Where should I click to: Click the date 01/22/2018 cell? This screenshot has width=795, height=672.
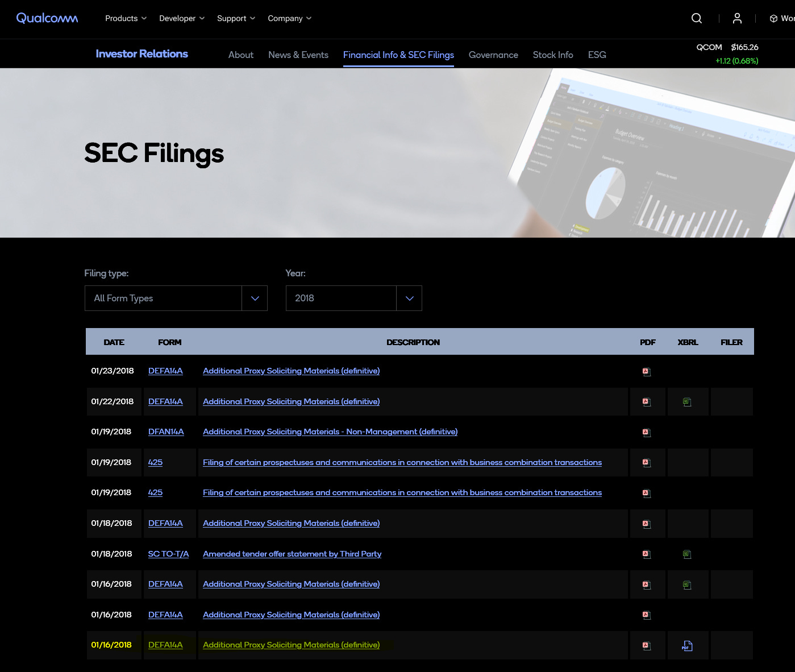[113, 401]
